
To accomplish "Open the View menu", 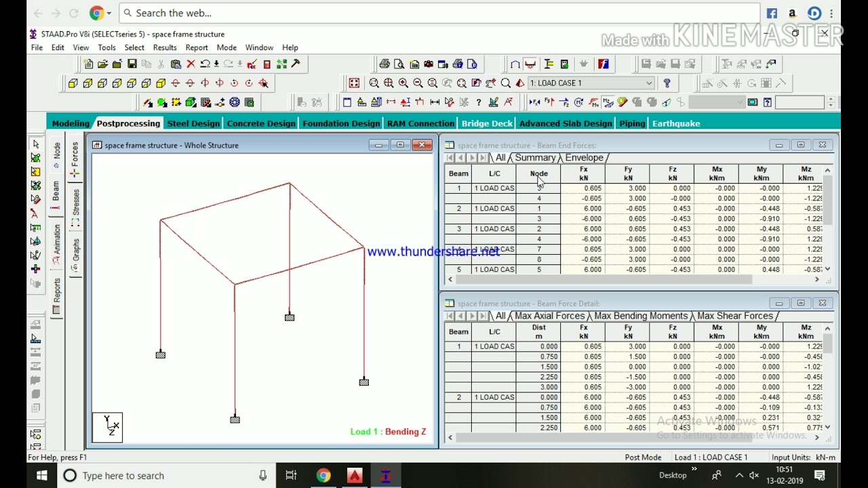I will click(x=81, y=47).
